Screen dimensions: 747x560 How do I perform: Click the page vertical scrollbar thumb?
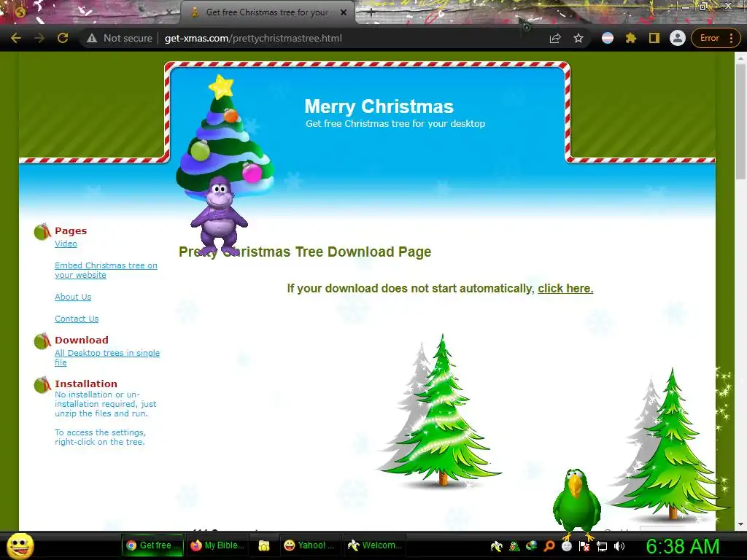click(x=740, y=122)
